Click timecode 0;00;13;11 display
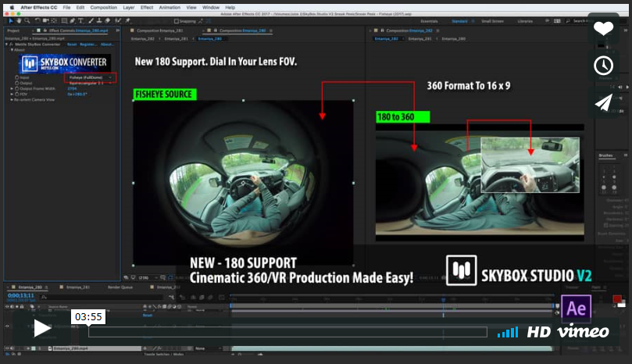This screenshot has width=632, height=364. pyautogui.click(x=21, y=295)
